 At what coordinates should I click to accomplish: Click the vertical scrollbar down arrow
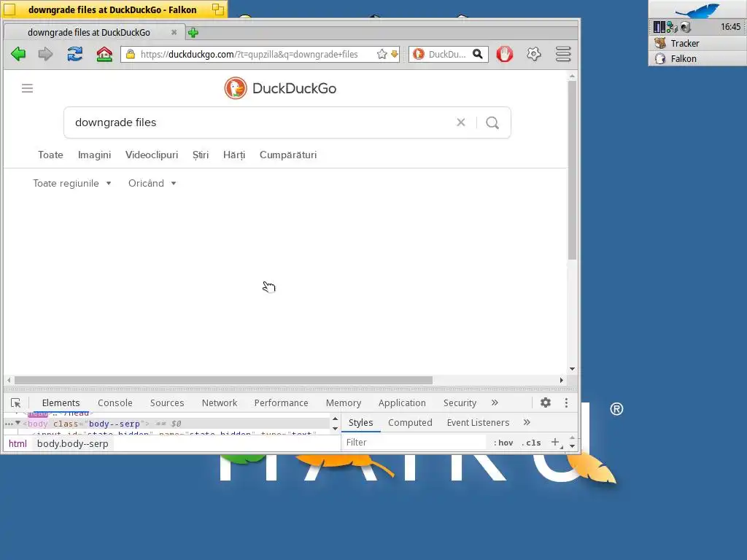(x=572, y=369)
